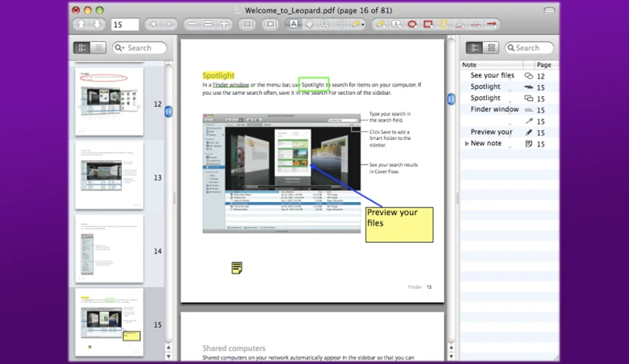Click the 'New note' anchored note type icon
The image size is (629, 364).
(x=529, y=144)
